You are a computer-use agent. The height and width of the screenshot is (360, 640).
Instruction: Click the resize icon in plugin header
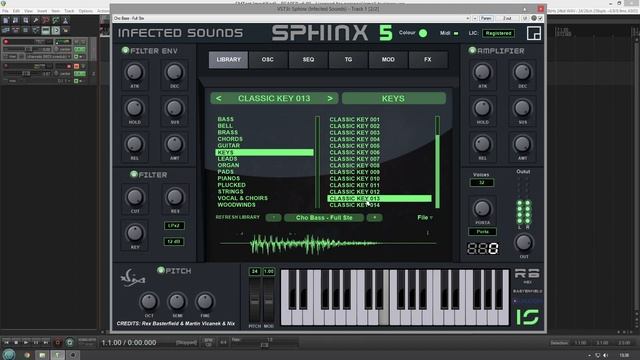tap(534, 33)
